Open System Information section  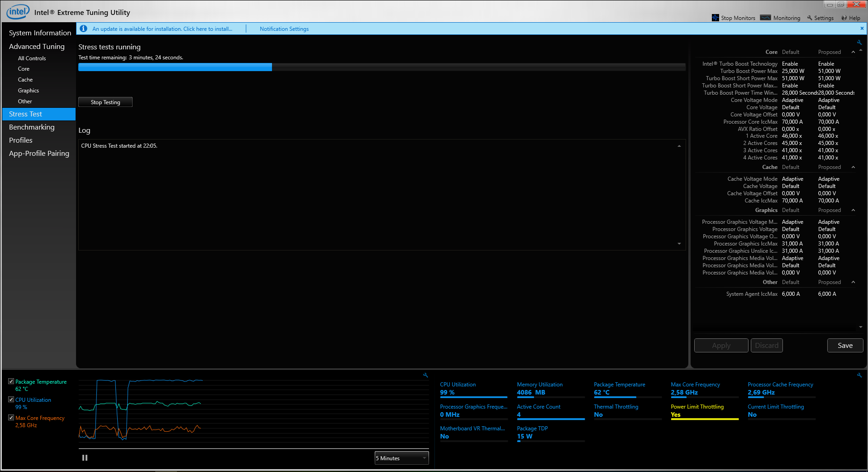click(x=40, y=33)
